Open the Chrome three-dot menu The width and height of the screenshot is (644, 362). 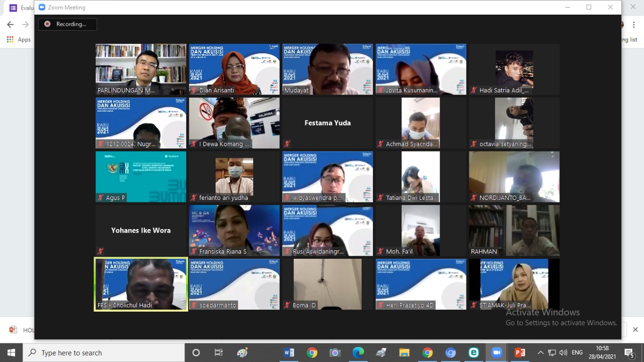pos(635,25)
